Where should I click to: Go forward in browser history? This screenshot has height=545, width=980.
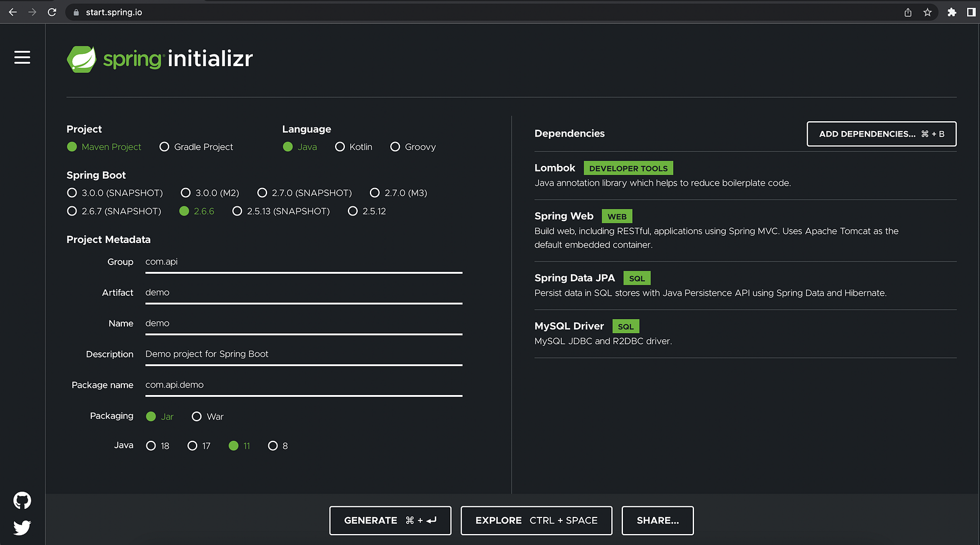(x=32, y=12)
